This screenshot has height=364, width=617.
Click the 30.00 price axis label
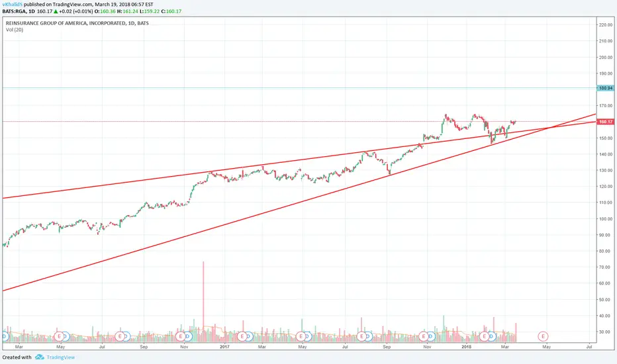click(605, 332)
